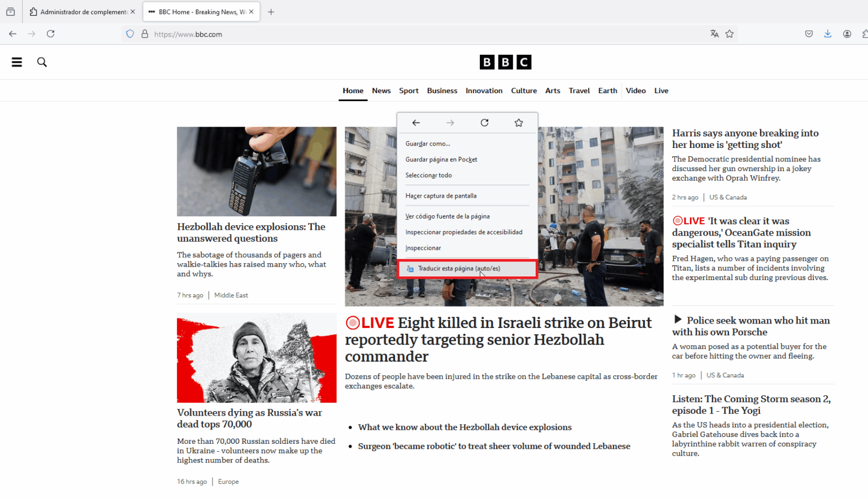Go to the Sport section link

click(x=409, y=90)
